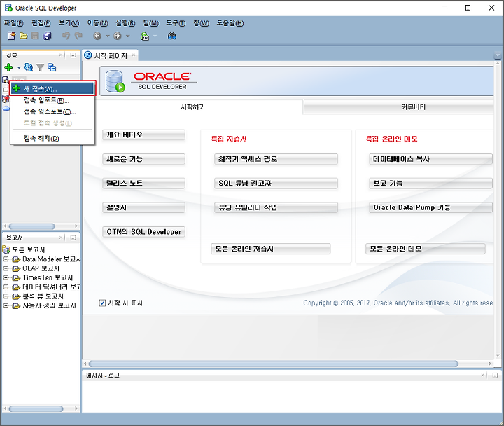Open the 이동(N) menu
This screenshot has height=426, width=504.
coord(97,23)
